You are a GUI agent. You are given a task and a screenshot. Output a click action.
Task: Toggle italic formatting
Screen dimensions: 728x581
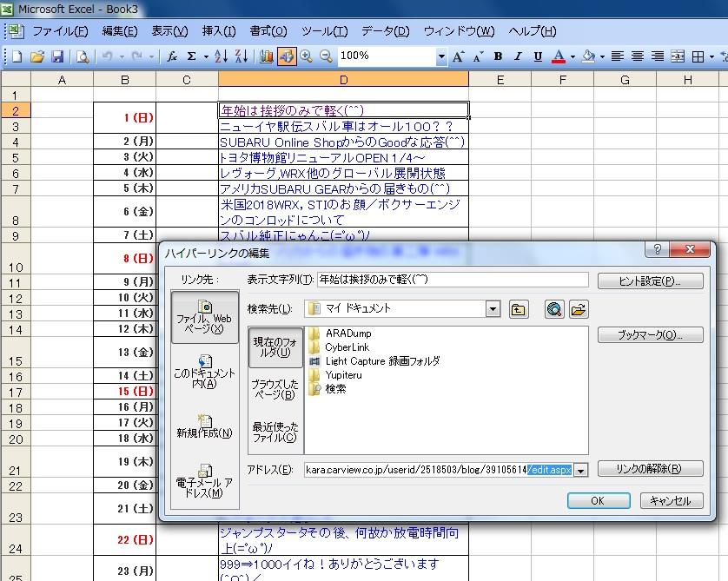coord(518,56)
